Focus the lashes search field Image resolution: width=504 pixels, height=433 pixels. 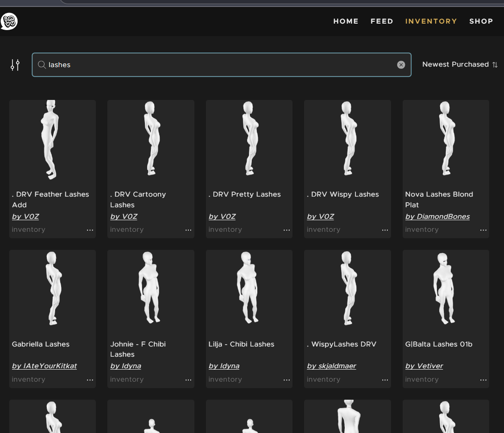click(x=222, y=65)
